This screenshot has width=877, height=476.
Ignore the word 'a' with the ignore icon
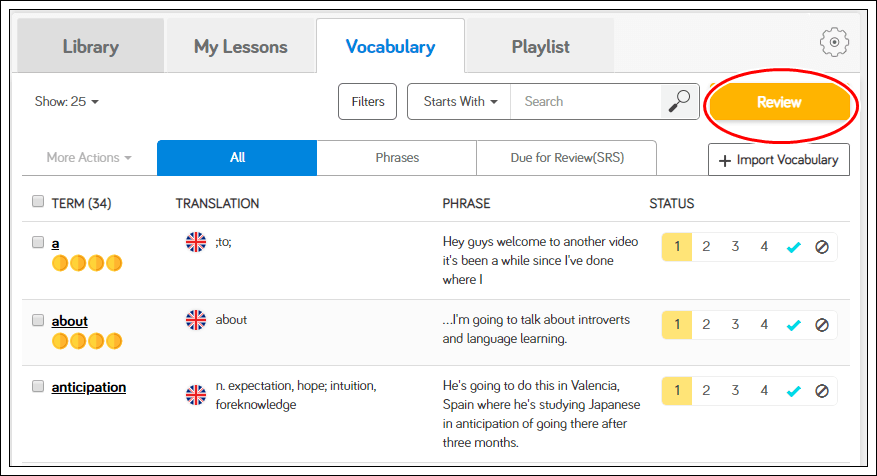822,246
